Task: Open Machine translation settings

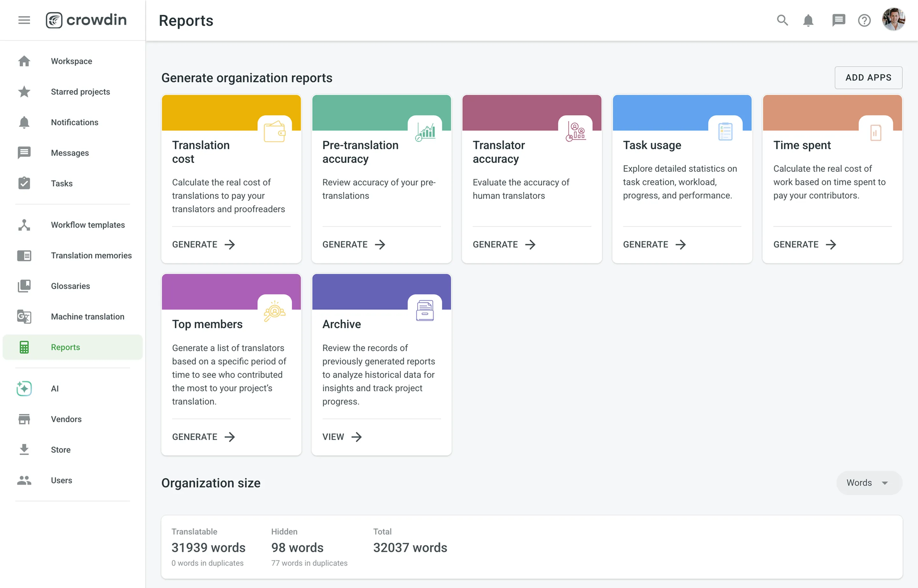Action: (87, 316)
